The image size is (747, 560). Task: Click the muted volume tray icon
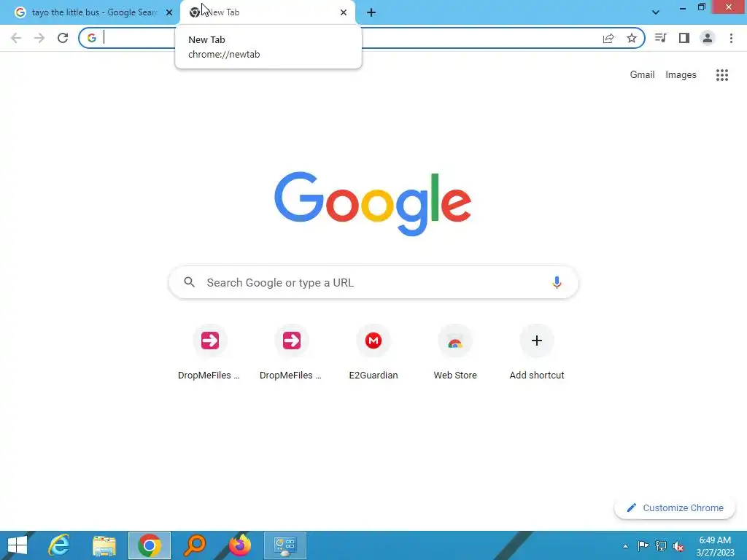tap(678, 545)
